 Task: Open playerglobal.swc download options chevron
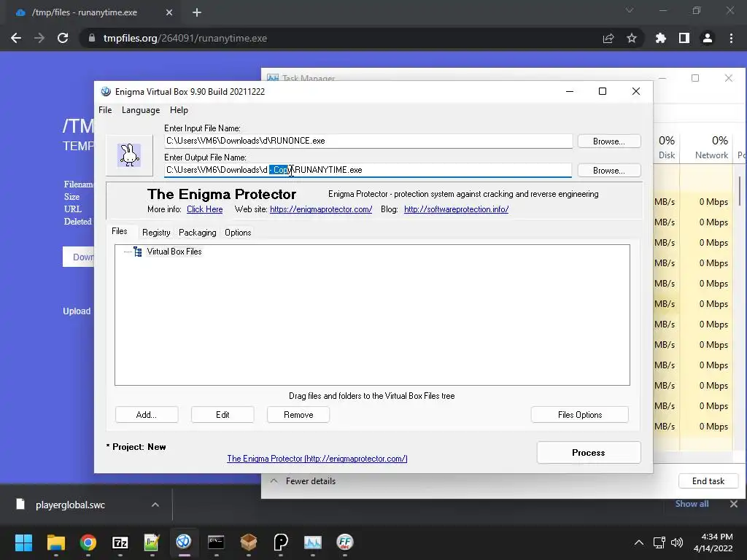coord(155,505)
